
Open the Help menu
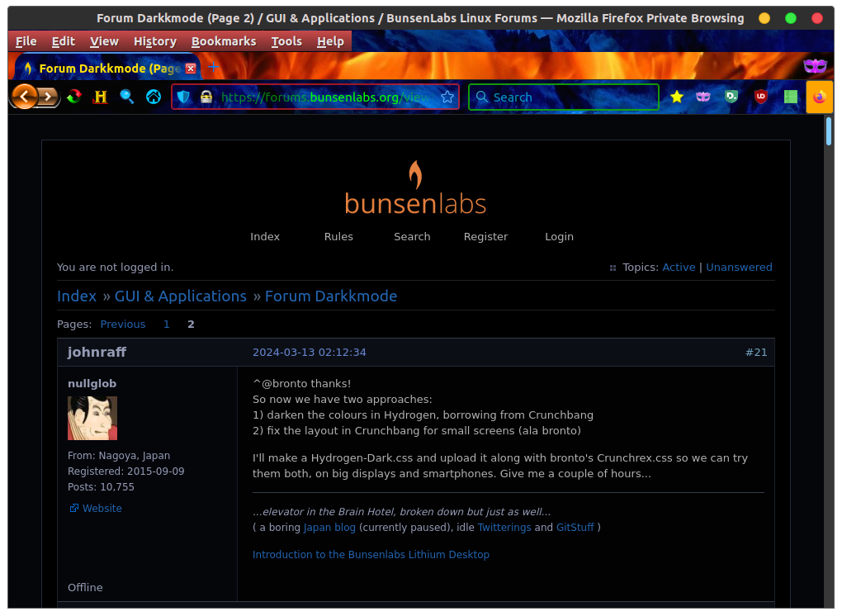tap(330, 41)
